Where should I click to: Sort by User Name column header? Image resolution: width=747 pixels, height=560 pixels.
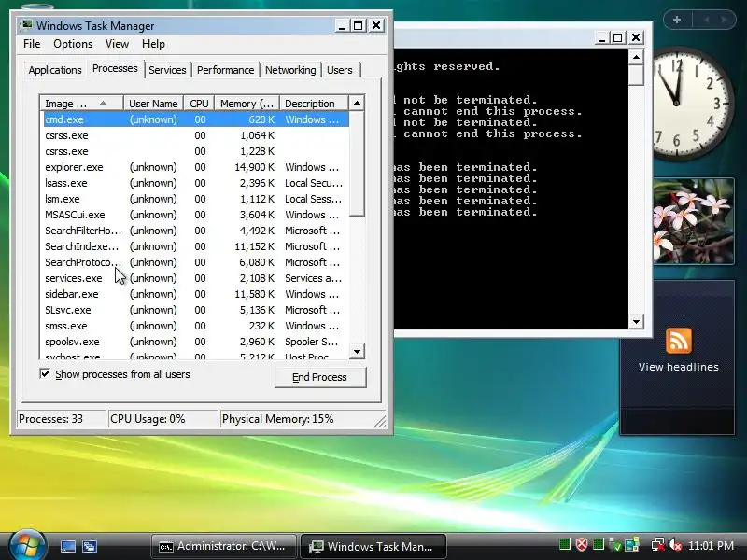point(153,104)
